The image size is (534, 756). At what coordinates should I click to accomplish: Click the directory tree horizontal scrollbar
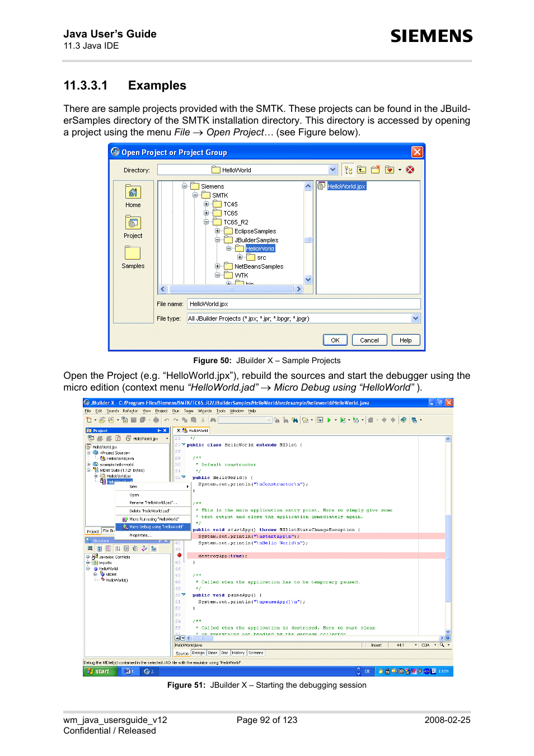tap(231, 289)
